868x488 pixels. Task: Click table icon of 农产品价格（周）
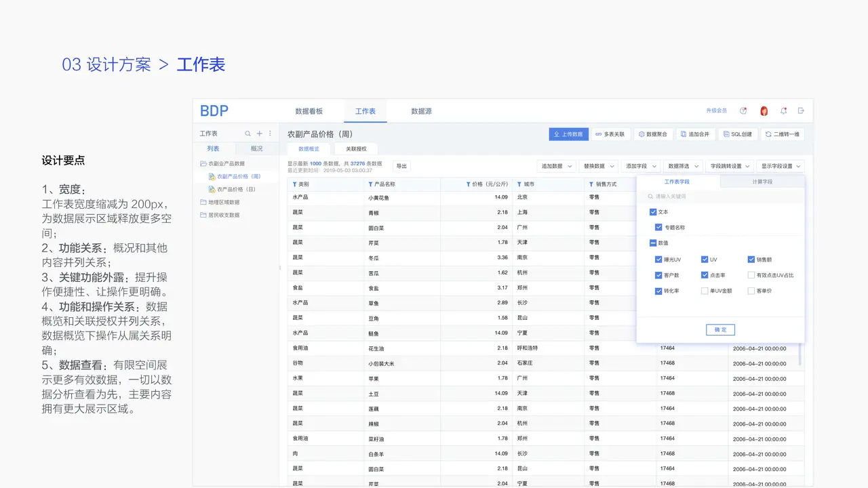[212, 176]
